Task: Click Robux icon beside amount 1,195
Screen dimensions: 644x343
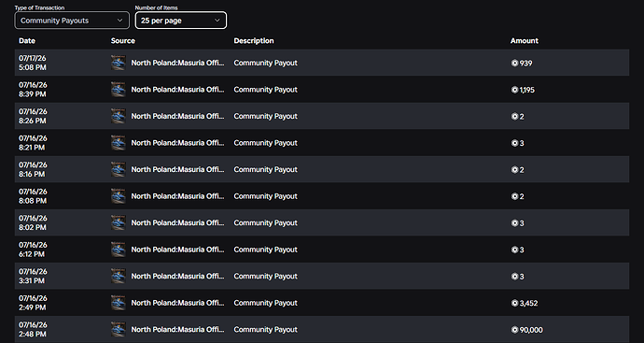Action: click(514, 90)
